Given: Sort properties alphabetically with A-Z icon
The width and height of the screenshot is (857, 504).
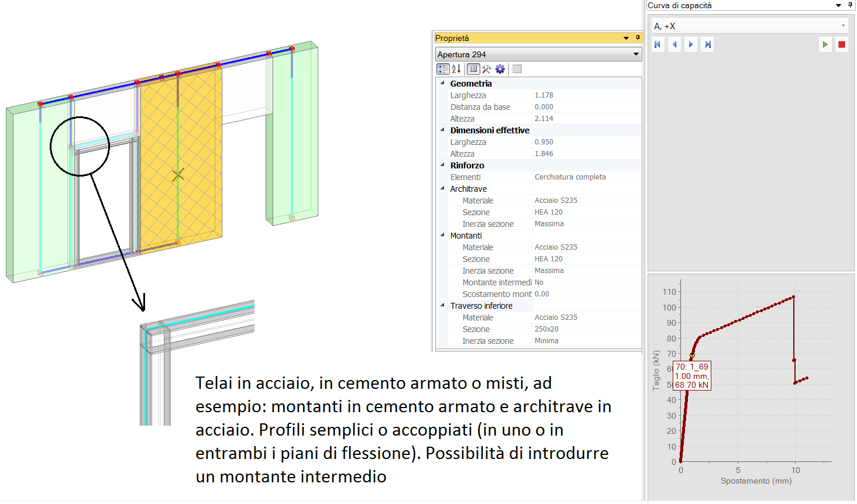Looking at the screenshot, I should coord(456,69).
